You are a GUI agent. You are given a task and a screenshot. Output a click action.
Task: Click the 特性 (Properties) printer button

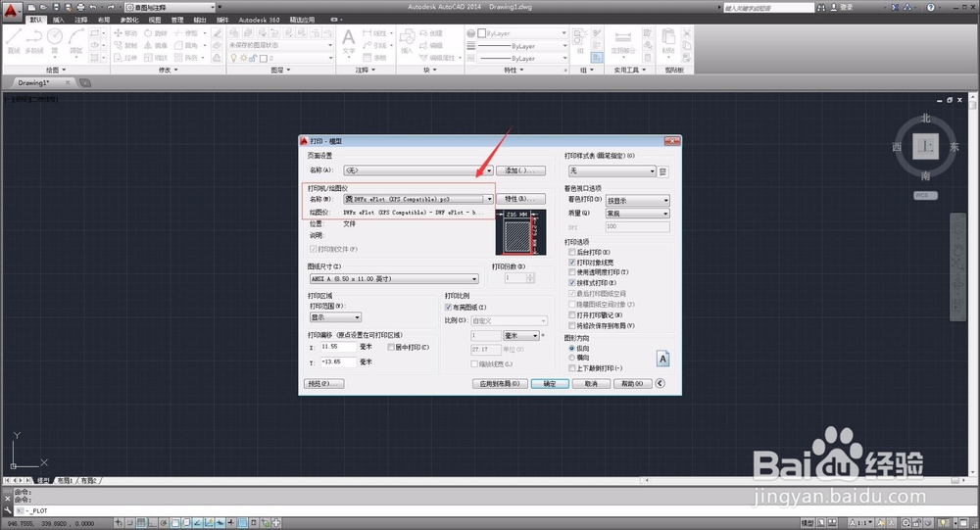coord(520,199)
